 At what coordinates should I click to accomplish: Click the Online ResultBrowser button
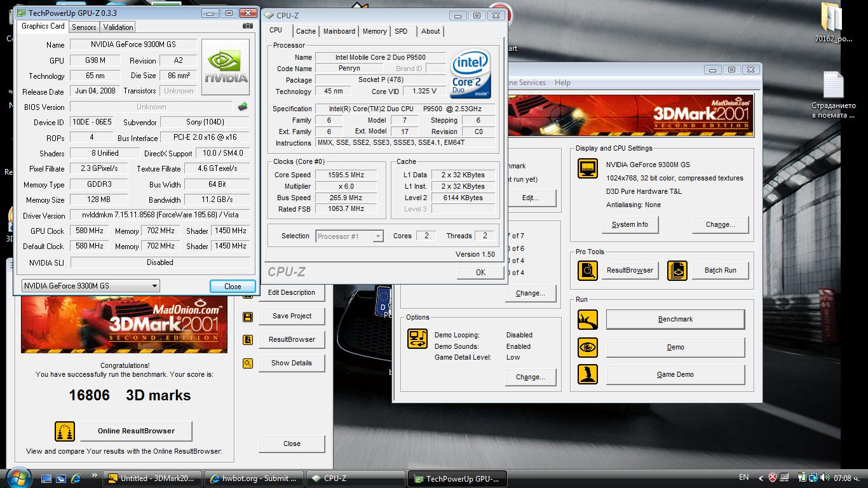136,431
